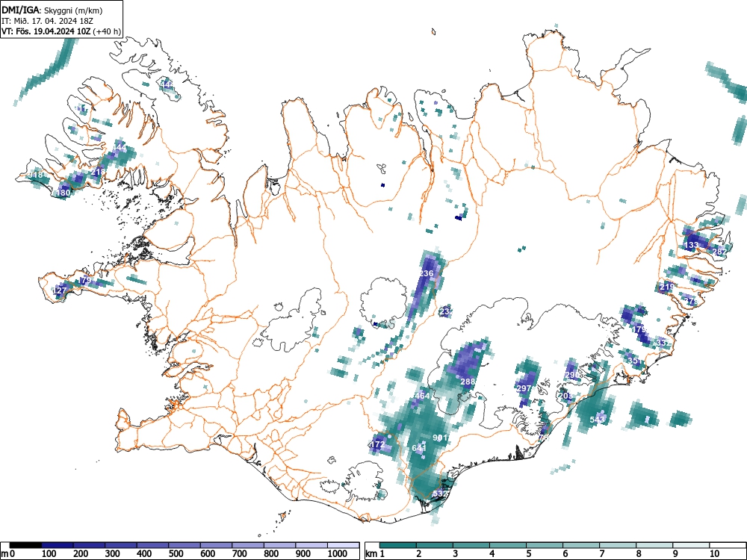The height and width of the screenshot is (560, 747).
Task: Click the "100" label on the meter legend
Action: pyautogui.click(x=49, y=553)
